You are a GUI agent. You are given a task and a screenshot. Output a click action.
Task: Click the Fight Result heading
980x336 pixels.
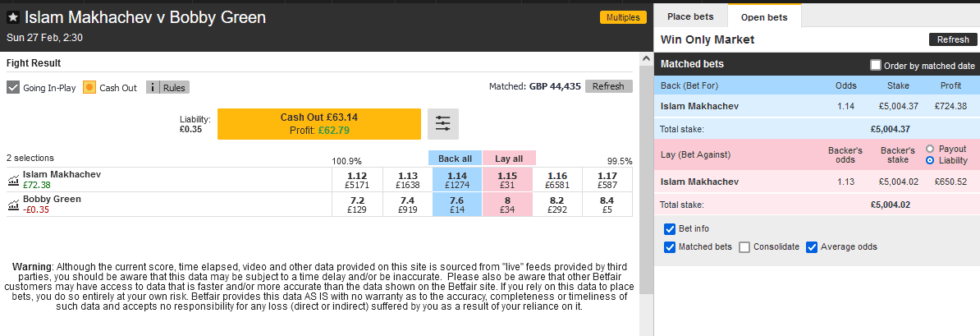click(x=33, y=63)
